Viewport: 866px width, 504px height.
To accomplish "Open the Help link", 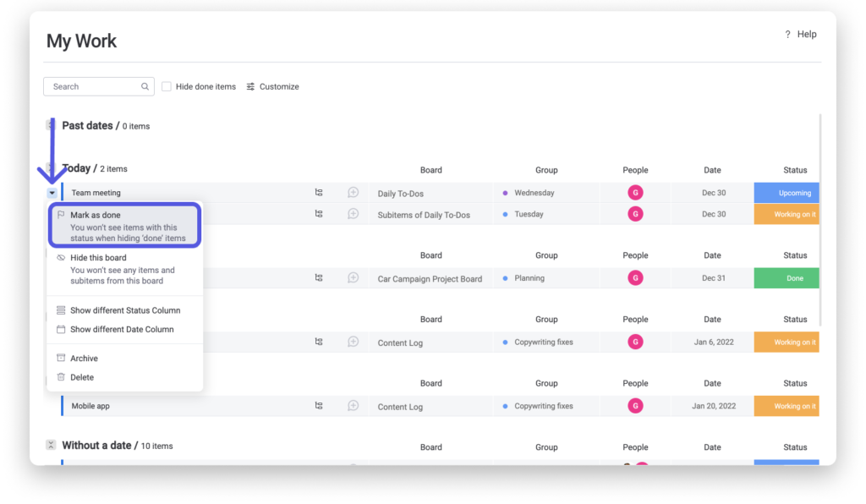I will 800,35.
